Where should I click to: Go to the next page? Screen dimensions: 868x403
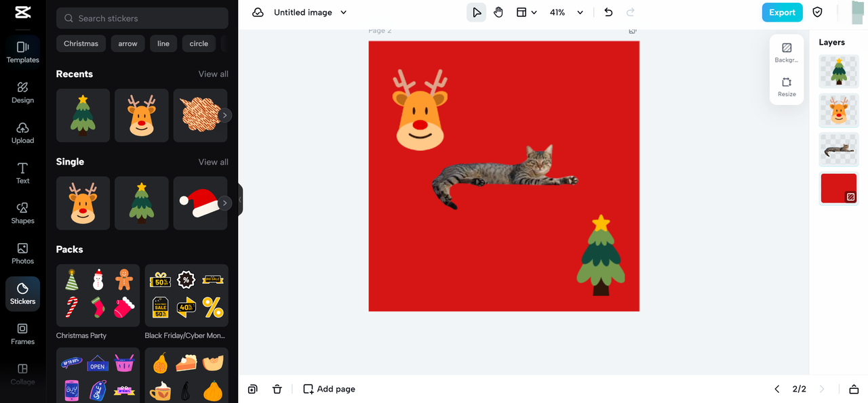pyautogui.click(x=822, y=389)
